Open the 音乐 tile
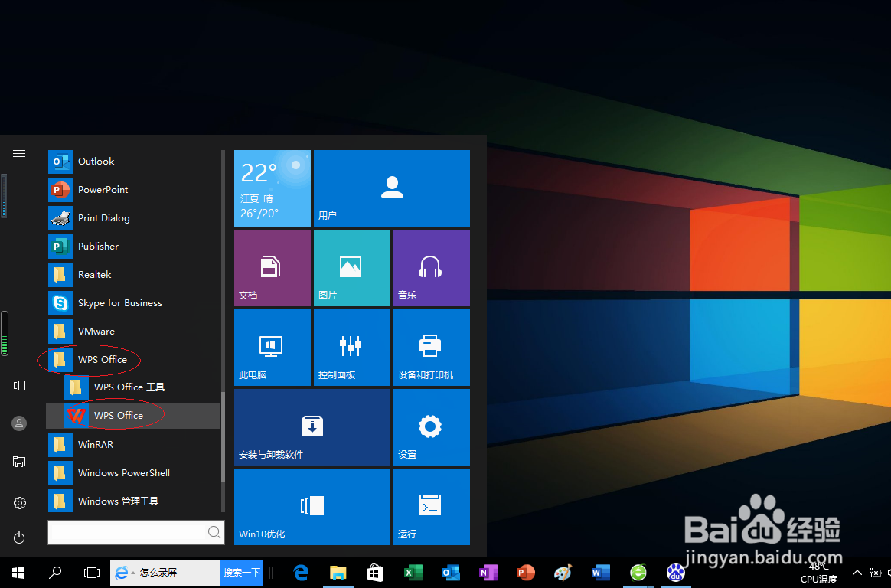Screen dimensions: 891x588 [x=432, y=268]
